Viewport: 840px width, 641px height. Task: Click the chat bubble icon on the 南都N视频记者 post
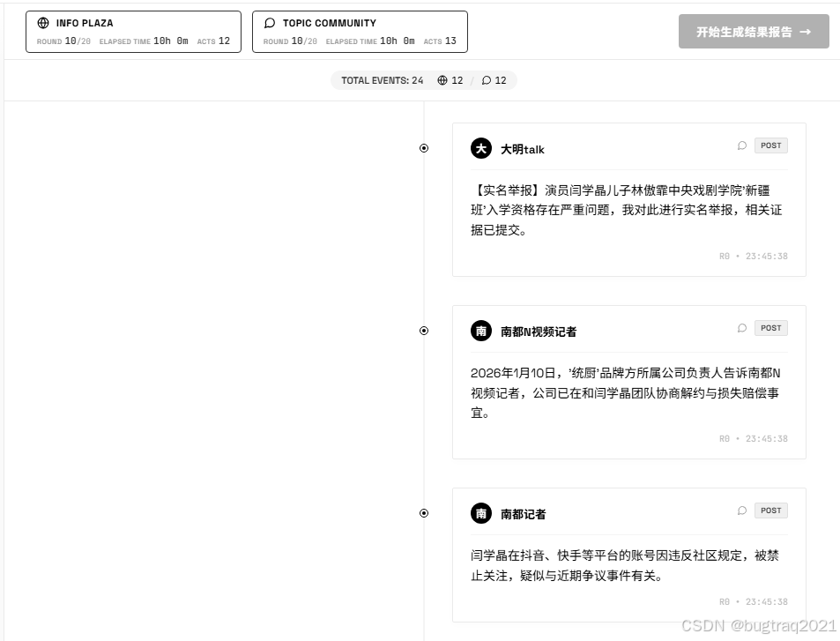pos(742,328)
